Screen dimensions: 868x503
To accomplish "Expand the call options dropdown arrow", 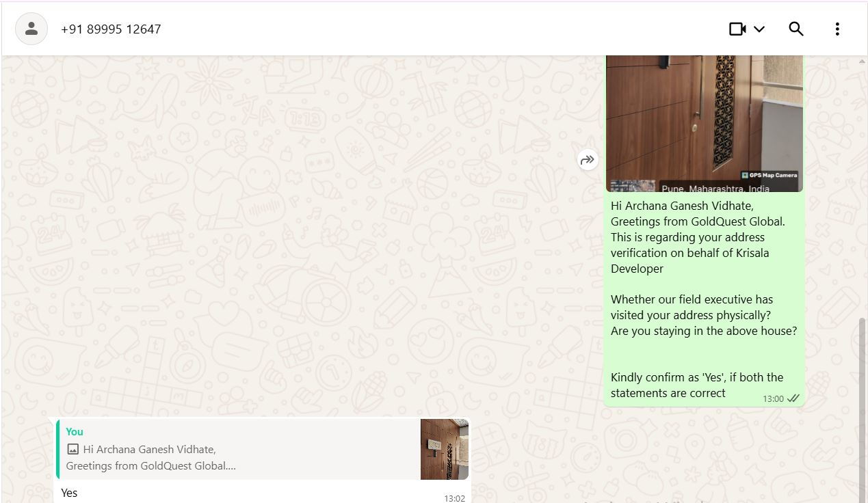I will point(759,29).
